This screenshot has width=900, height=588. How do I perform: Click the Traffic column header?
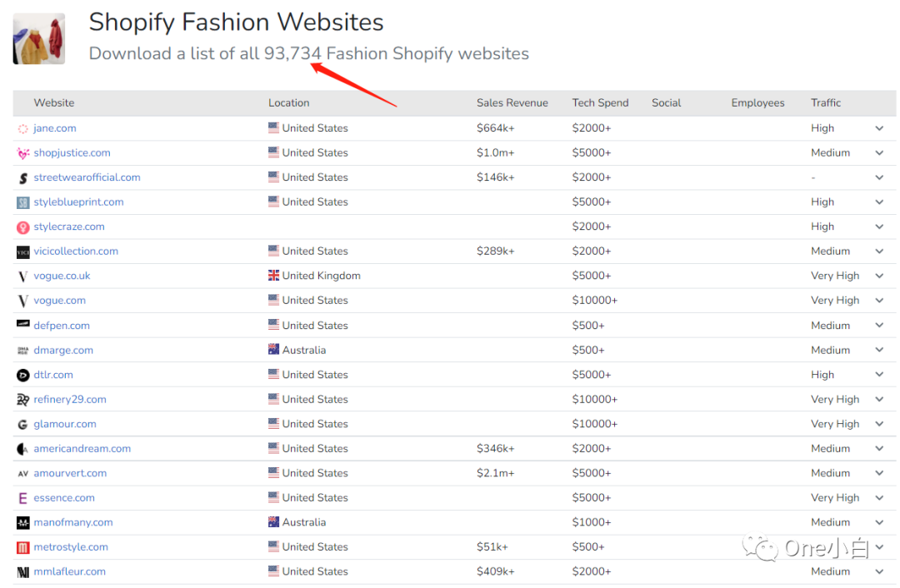pos(825,103)
